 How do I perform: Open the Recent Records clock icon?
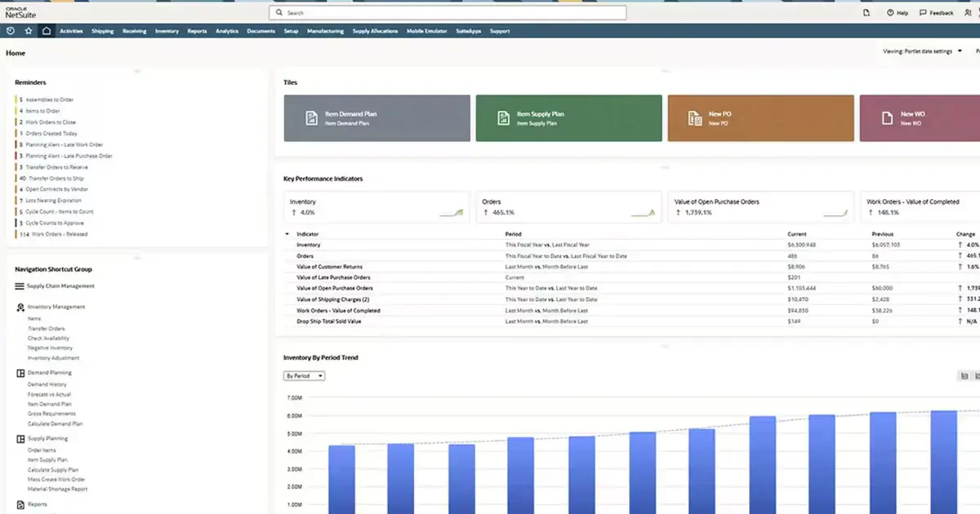tap(11, 31)
